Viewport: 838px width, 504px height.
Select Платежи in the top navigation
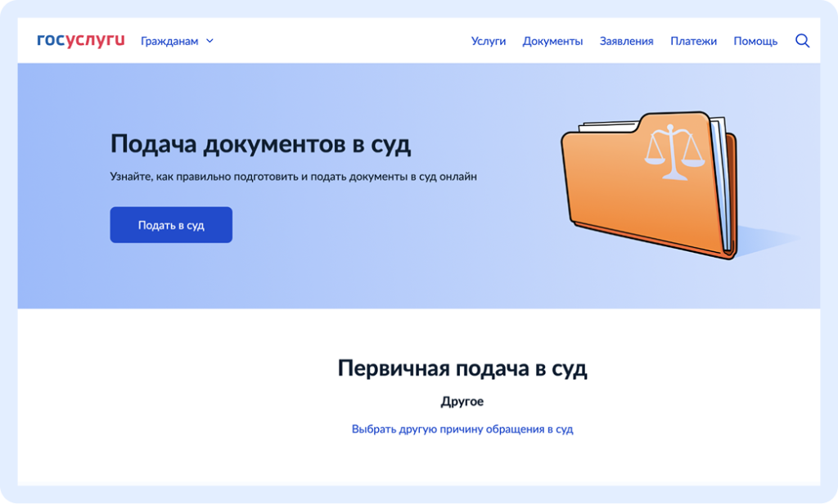pos(693,41)
